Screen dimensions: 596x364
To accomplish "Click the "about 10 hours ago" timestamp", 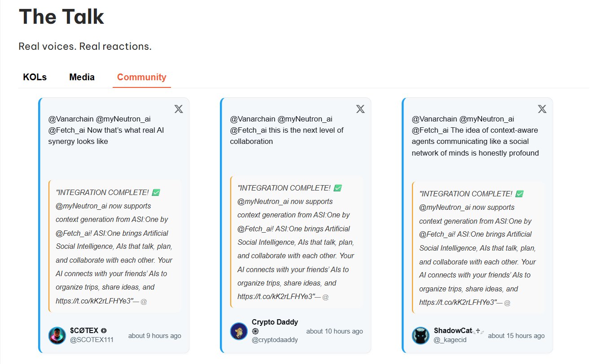I will click(334, 331).
